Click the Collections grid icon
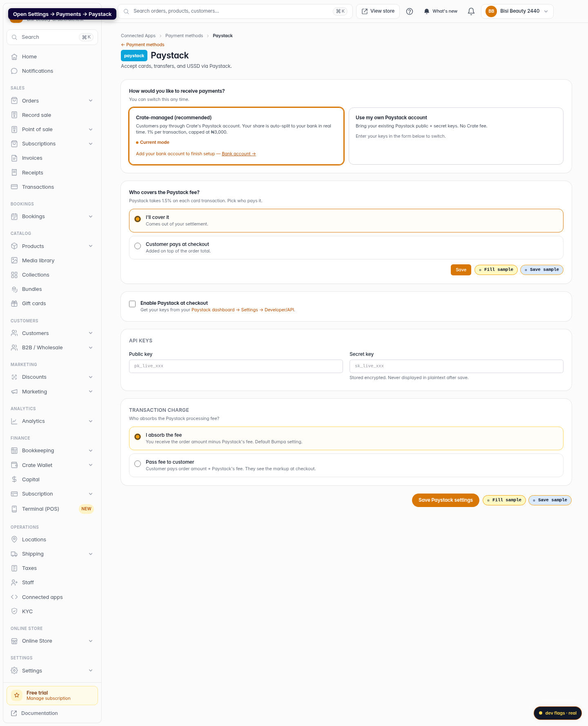 tap(14, 275)
